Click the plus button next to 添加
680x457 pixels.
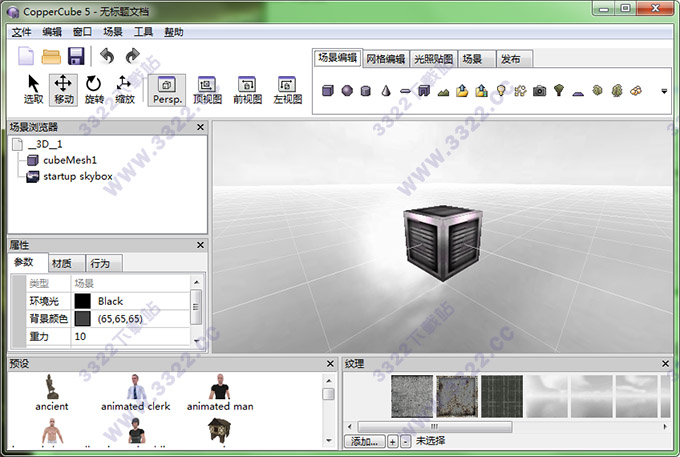click(x=392, y=441)
